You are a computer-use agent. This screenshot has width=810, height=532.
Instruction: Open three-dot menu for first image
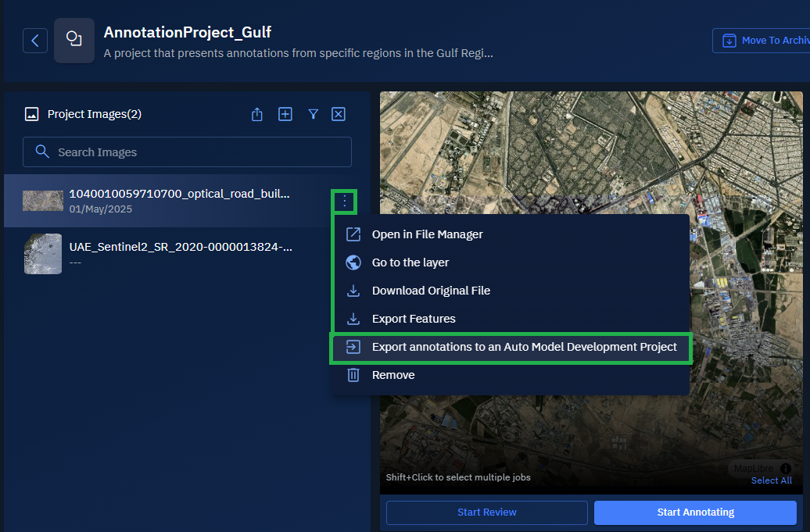coord(345,202)
